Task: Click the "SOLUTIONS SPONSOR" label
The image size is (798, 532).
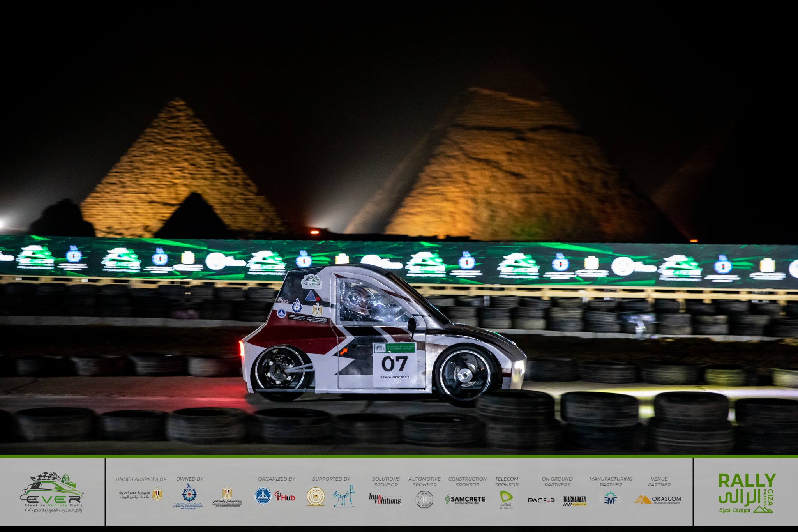Action: pos(386,482)
